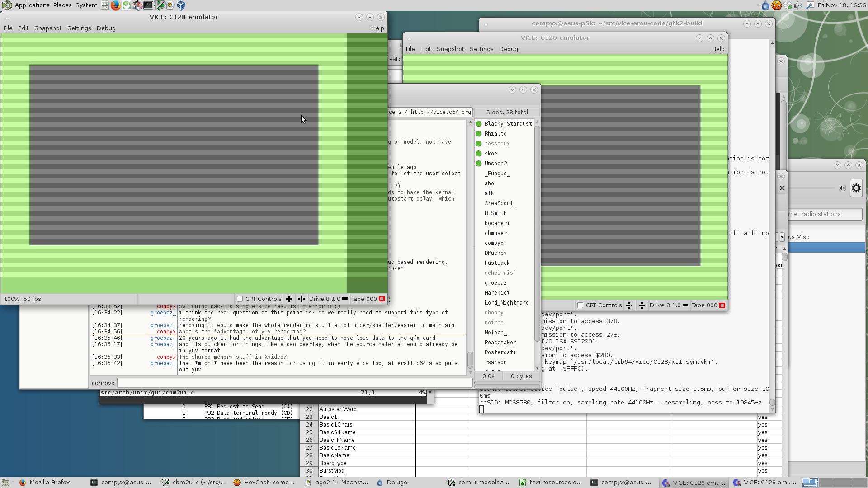The width and height of the screenshot is (868, 488).
Task: Launch Vim from the top panel
Action: [159, 5]
